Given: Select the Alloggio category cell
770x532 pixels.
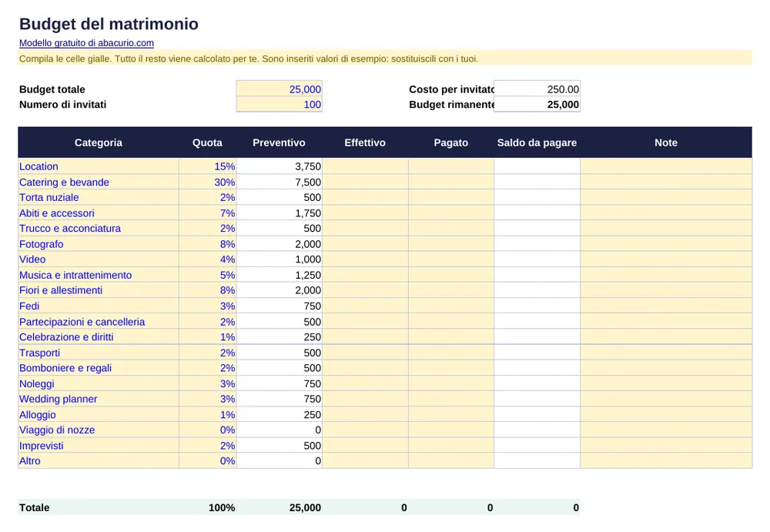Looking at the screenshot, I should 99,414.
